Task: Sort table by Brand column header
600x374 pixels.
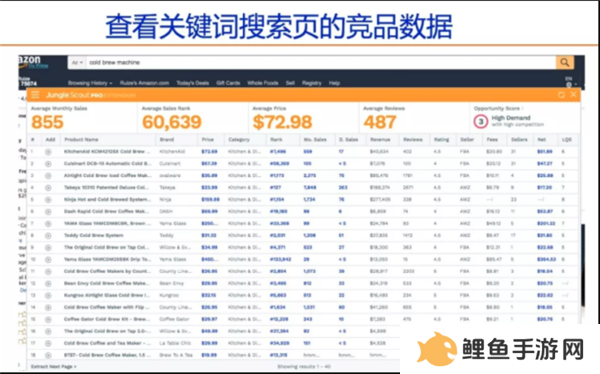Action: point(166,140)
